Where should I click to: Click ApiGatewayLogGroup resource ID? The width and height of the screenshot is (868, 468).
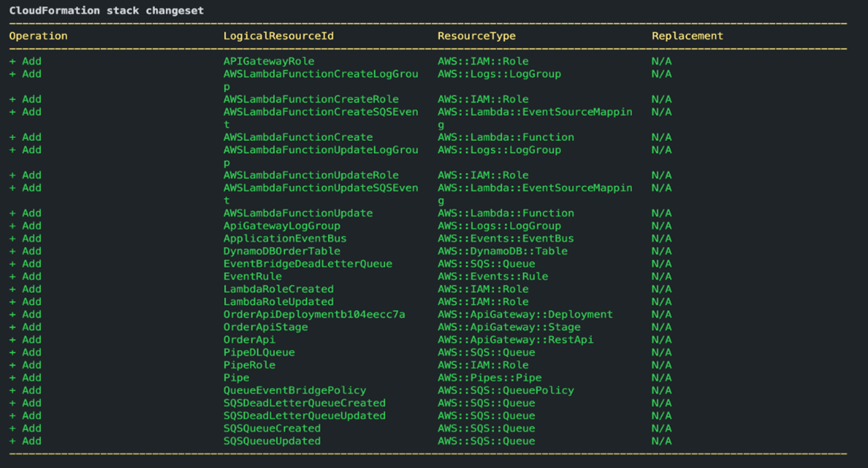click(x=282, y=226)
